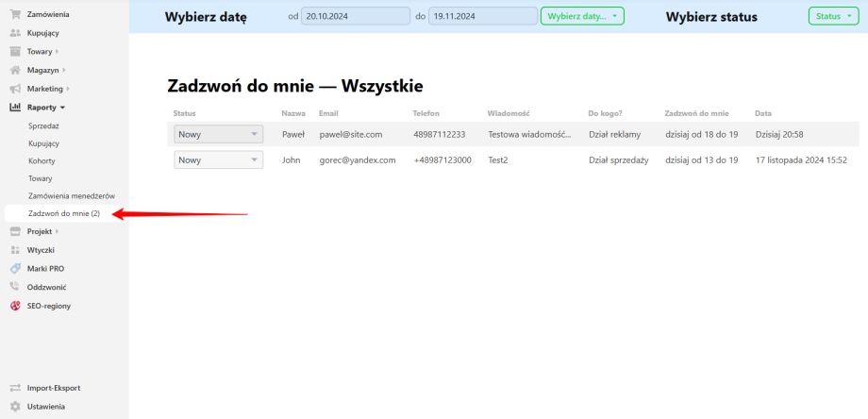The width and height of the screenshot is (868, 419).
Task: Click the start date field 20.10.2024
Action: coord(362,16)
